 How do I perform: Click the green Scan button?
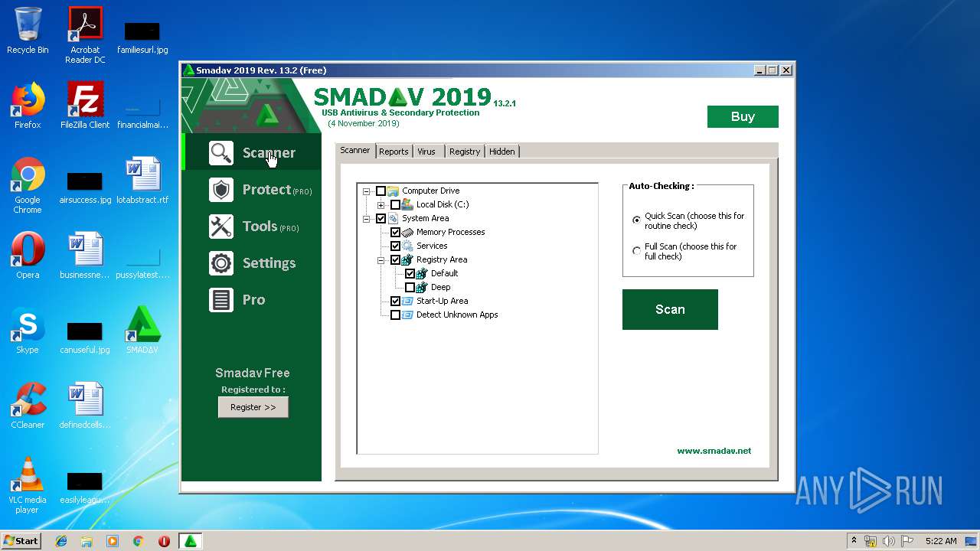pyautogui.click(x=670, y=309)
